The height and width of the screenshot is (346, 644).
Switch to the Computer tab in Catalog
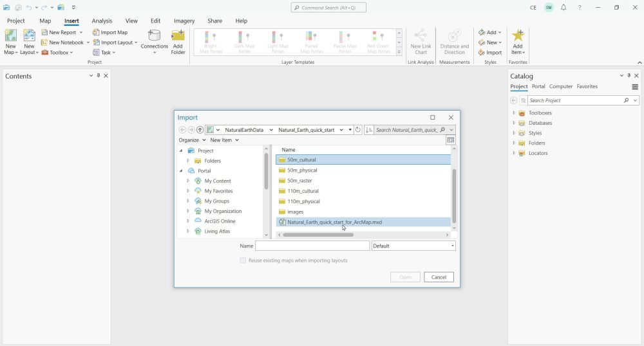(x=561, y=86)
